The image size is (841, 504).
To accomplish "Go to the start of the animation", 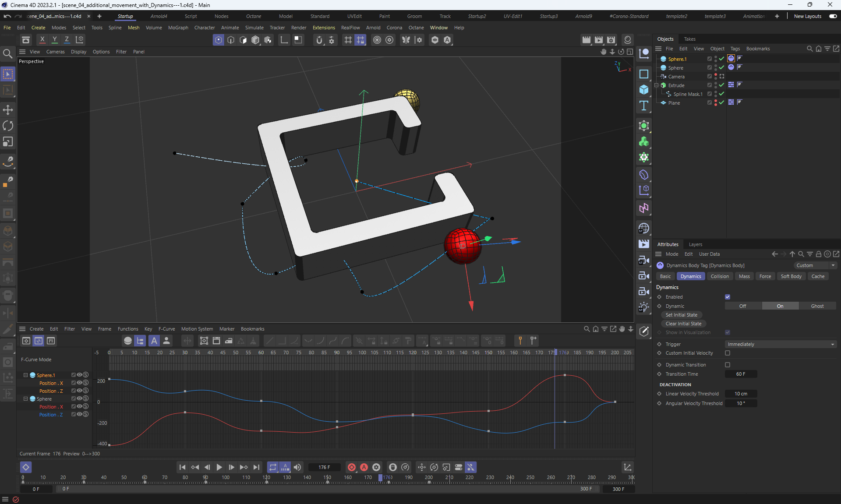I will coord(183,467).
